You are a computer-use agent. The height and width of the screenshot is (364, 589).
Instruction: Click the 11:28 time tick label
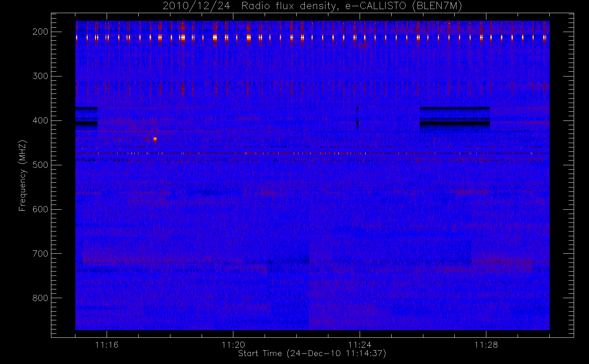pyautogui.click(x=486, y=345)
